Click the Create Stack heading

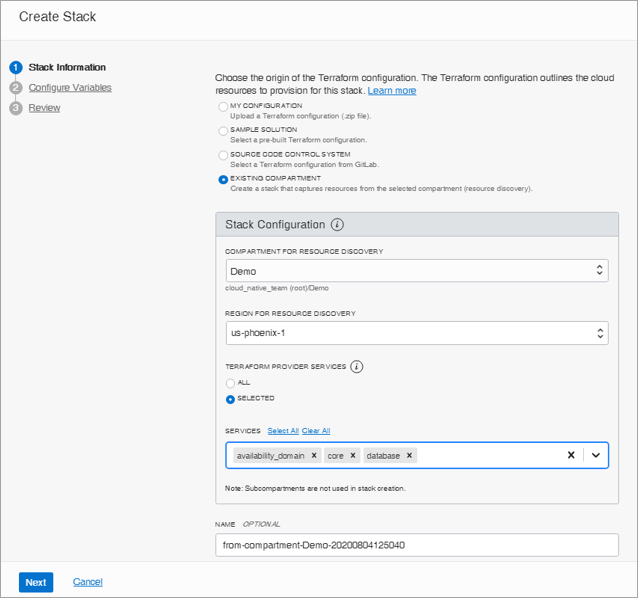pos(57,17)
